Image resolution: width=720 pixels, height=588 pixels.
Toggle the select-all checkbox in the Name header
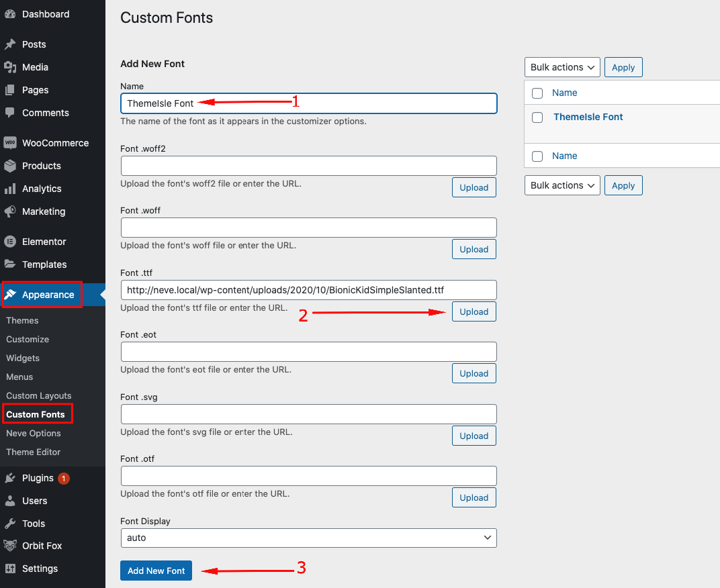click(537, 93)
